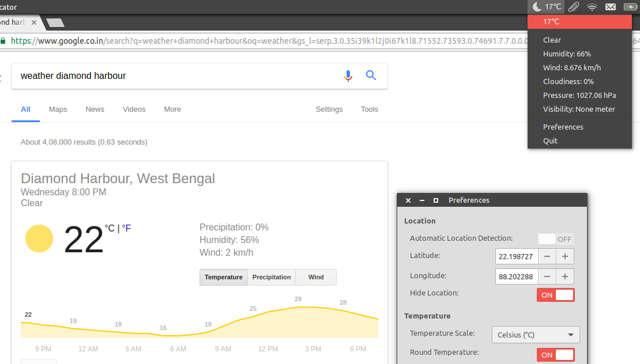Open a new browser tab
Viewport: 640px width, 364px height.
[x=55, y=22]
